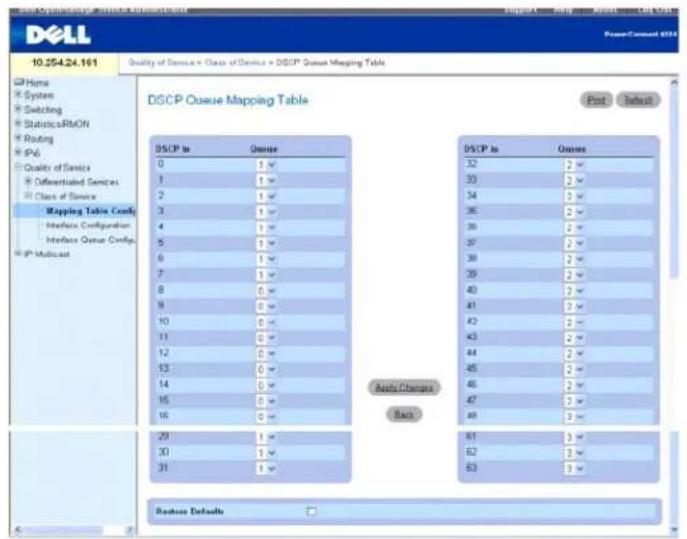Viewport: 687px width, 539px height.
Task: Click sidebar scroll-right arrow
Action: (130, 530)
